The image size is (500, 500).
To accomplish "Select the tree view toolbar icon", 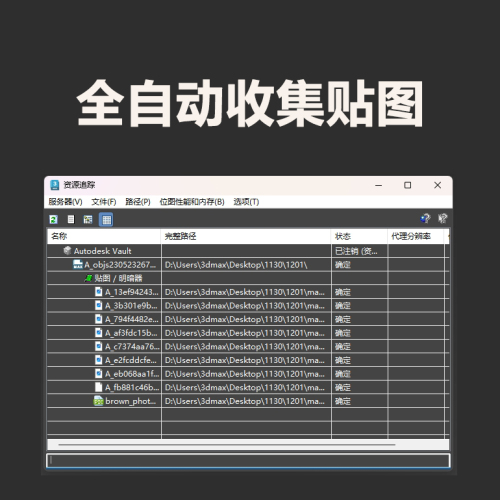I will click(88, 219).
